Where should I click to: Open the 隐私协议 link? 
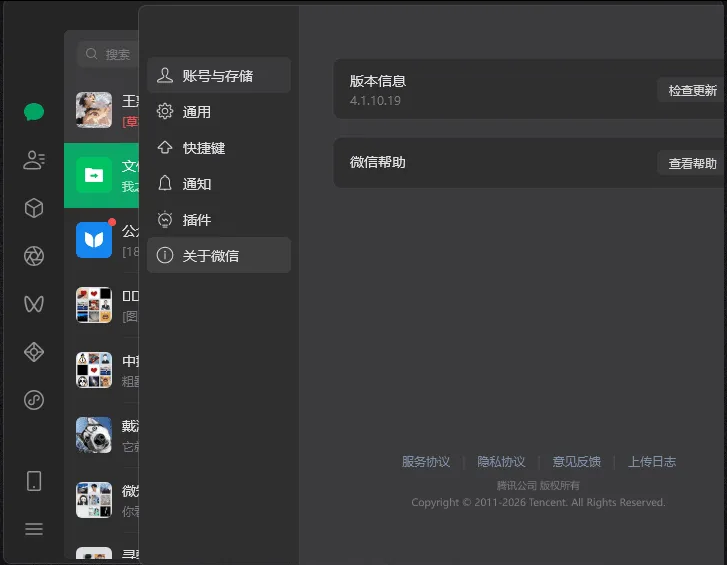(x=501, y=462)
